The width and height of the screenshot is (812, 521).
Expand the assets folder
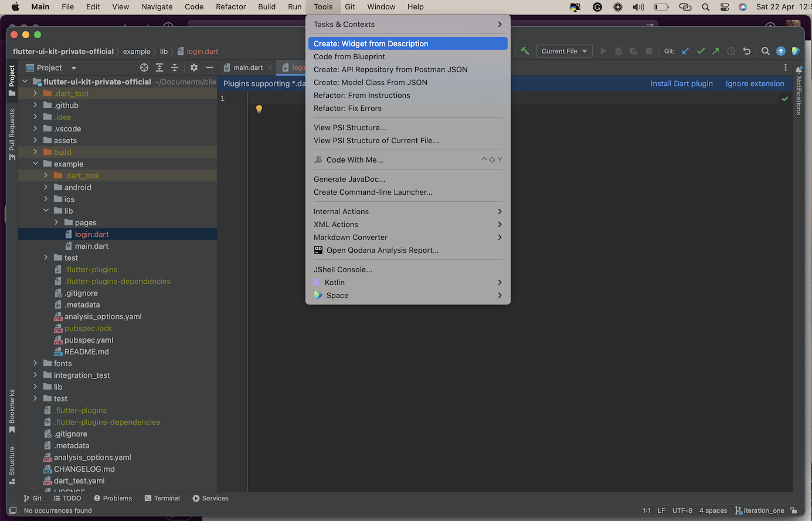tap(36, 140)
